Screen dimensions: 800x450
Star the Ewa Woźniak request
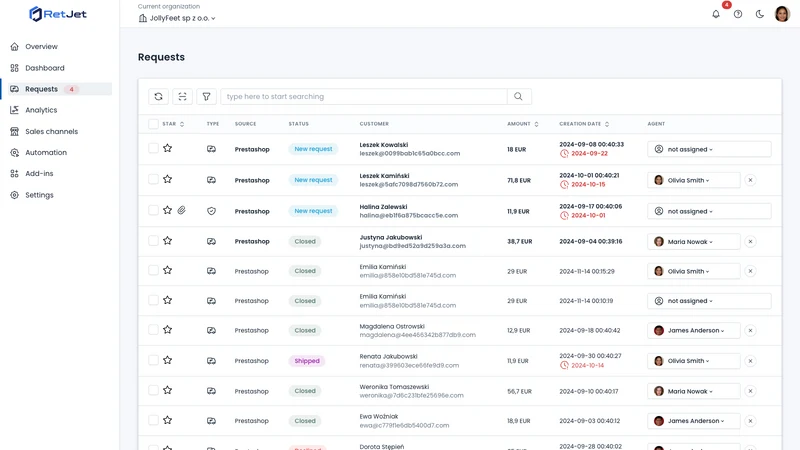[167, 420]
